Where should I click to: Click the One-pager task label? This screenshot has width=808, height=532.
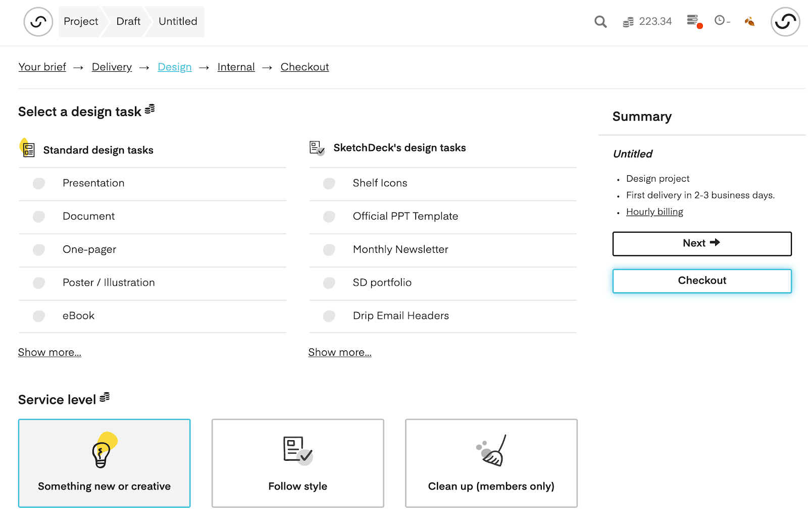[89, 250]
